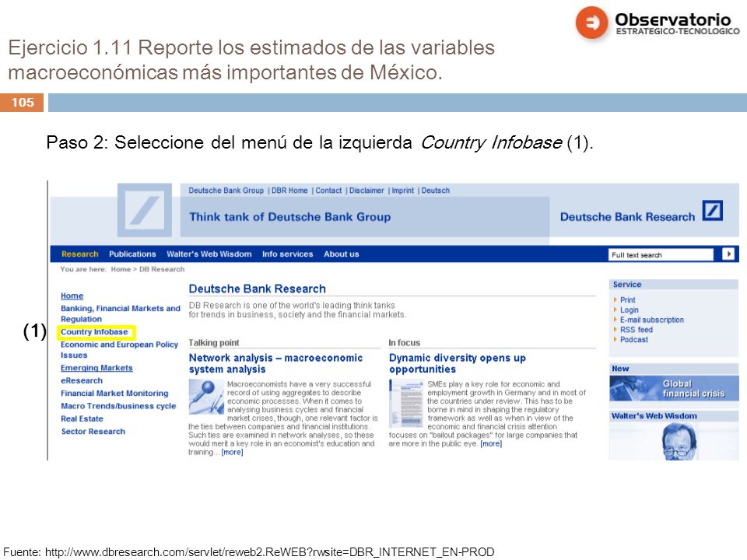Click Podcast link
The width and height of the screenshot is (747, 560).
634,340
